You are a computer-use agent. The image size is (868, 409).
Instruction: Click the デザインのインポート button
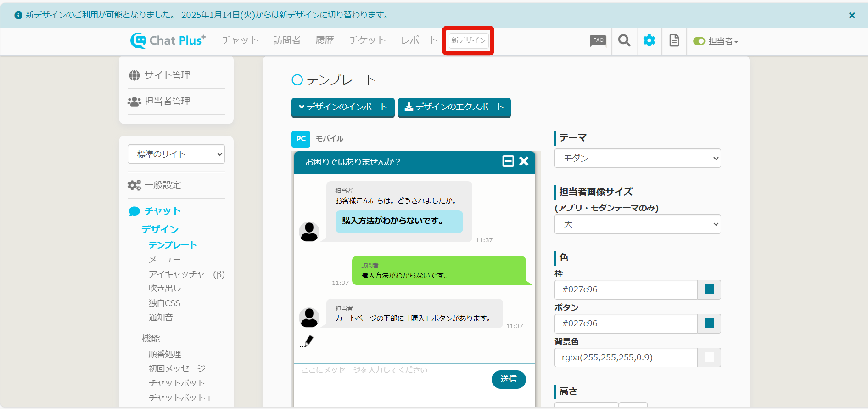point(343,107)
